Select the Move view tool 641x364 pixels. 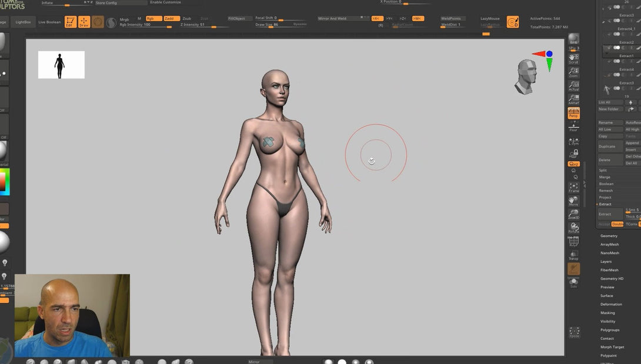pos(573,201)
